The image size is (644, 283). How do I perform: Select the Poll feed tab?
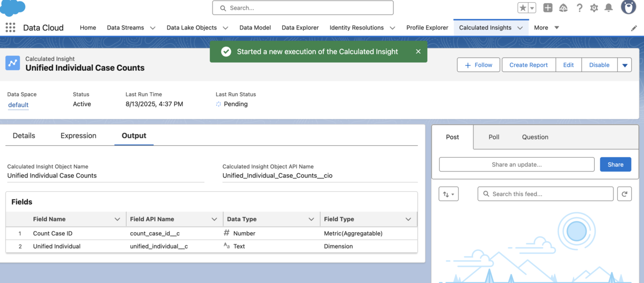tap(494, 137)
